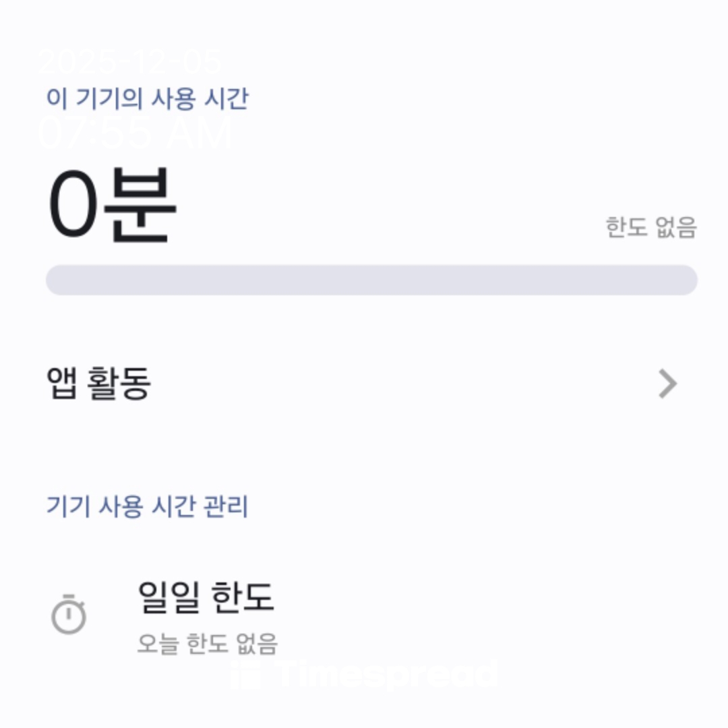Click the 이 기기의 사용 시간 header
This screenshot has width=728, height=728.
[147, 98]
